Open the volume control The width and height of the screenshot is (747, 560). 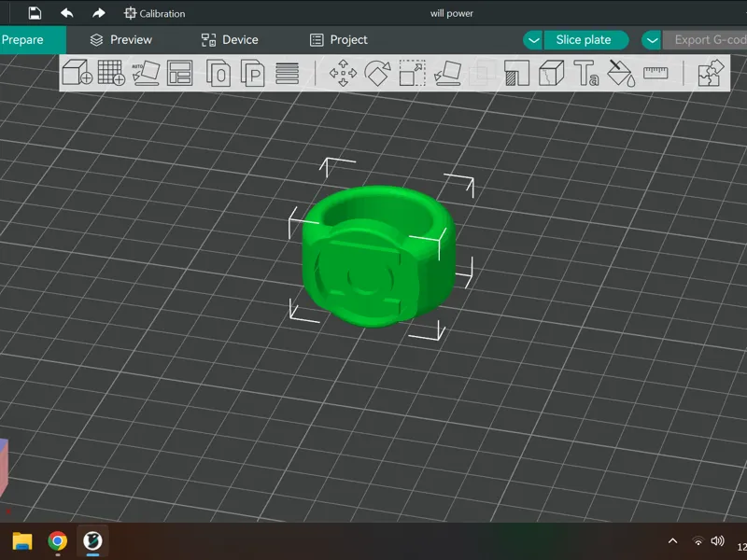pyautogui.click(x=717, y=541)
